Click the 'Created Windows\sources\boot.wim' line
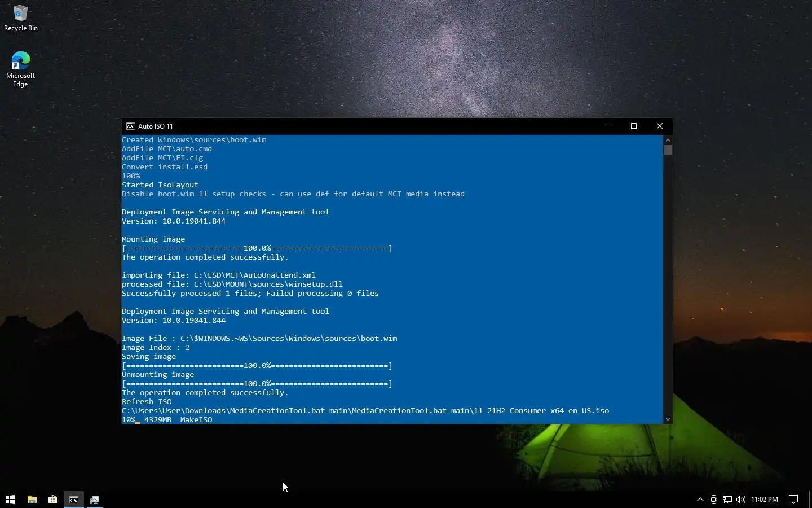 tap(194, 139)
